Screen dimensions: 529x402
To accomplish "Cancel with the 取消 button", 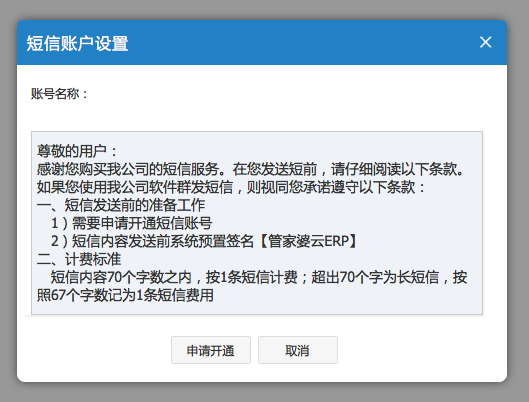I will click(x=298, y=350).
